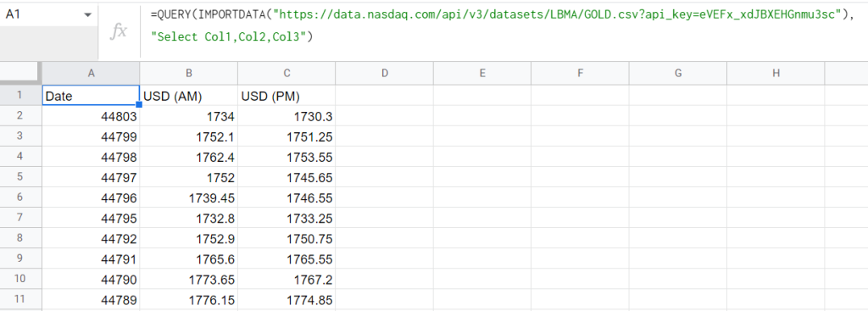Select row 1 header

pyautogui.click(x=20, y=95)
